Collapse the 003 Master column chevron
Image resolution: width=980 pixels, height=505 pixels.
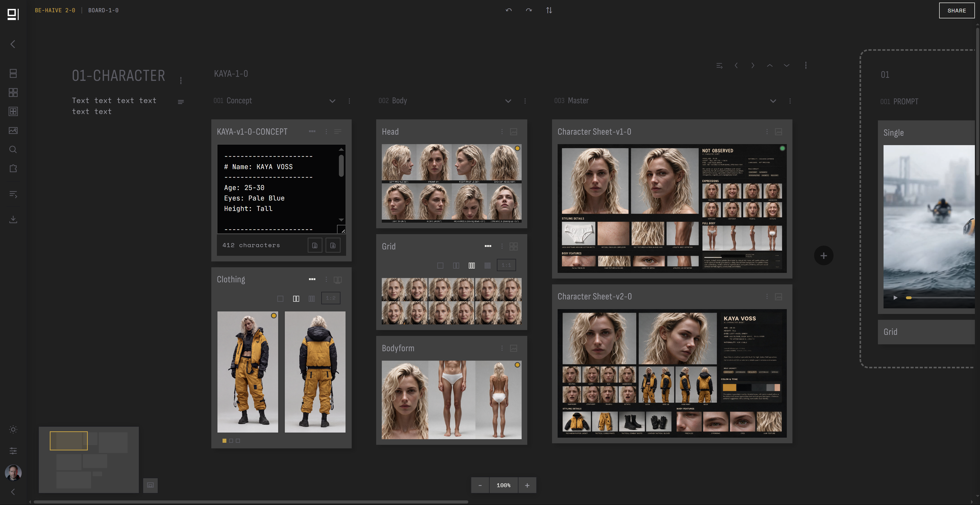coord(773,101)
